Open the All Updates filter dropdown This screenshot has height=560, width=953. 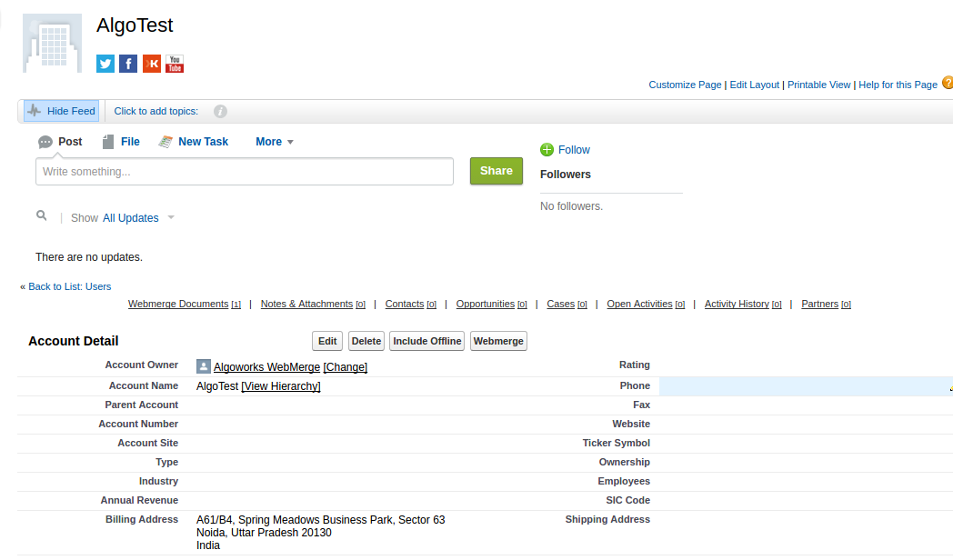pyautogui.click(x=138, y=218)
